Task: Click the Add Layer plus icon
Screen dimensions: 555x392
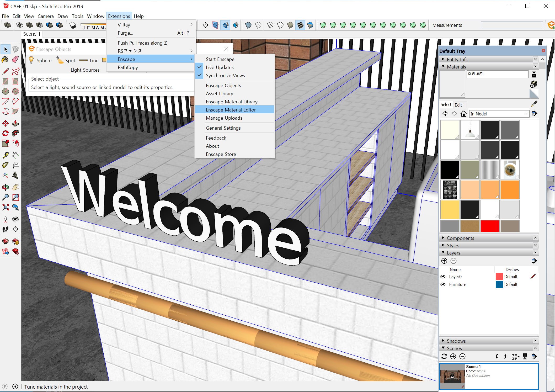Action: [444, 261]
